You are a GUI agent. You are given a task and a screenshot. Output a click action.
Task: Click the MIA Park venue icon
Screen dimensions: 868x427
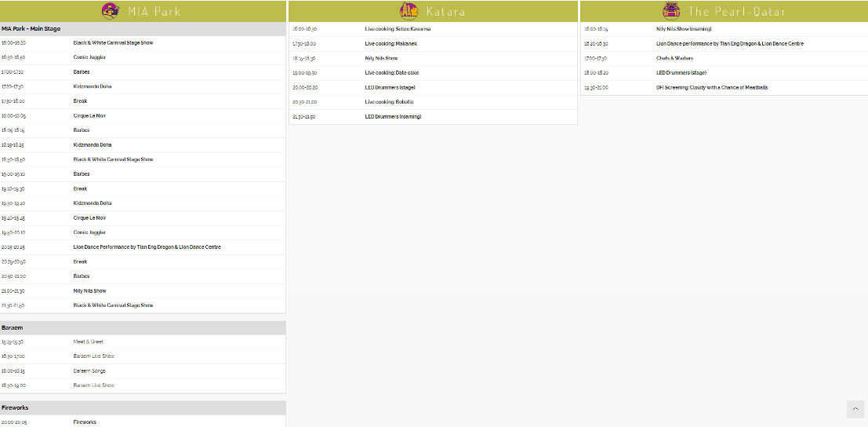[111, 11]
